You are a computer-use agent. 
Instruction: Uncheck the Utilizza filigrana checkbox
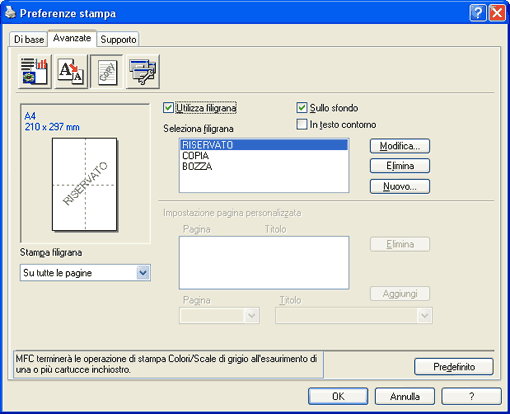coord(168,108)
